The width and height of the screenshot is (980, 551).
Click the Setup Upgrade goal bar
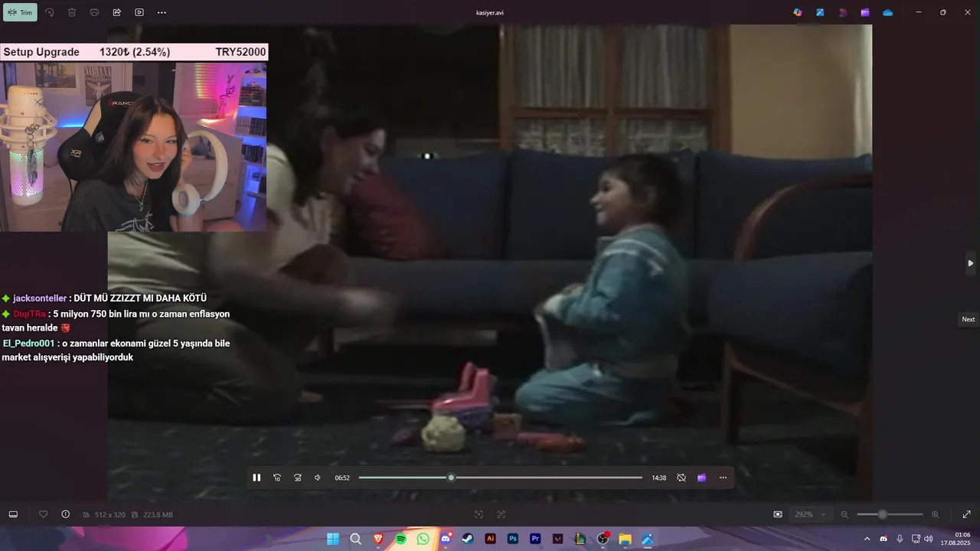pos(134,52)
